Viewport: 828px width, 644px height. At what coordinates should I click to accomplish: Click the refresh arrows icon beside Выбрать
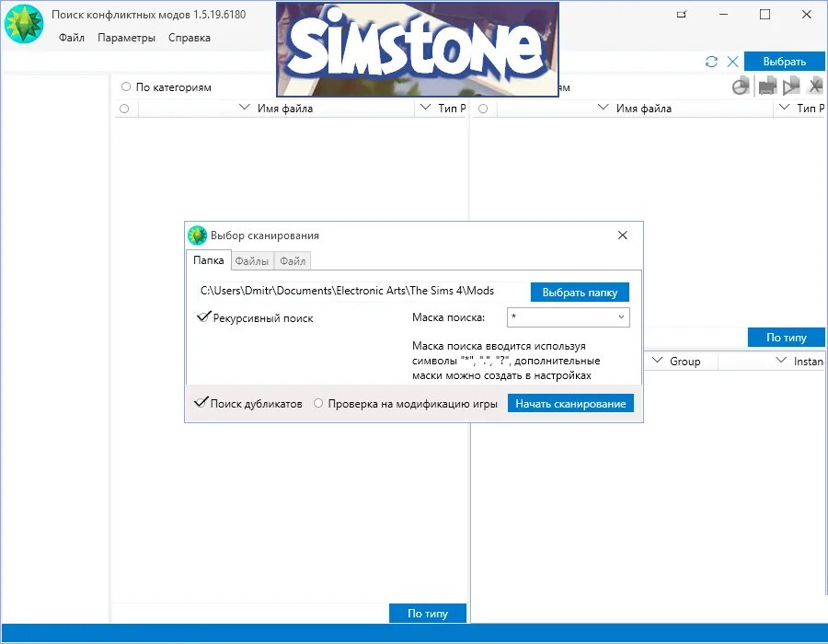click(x=711, y=62)
